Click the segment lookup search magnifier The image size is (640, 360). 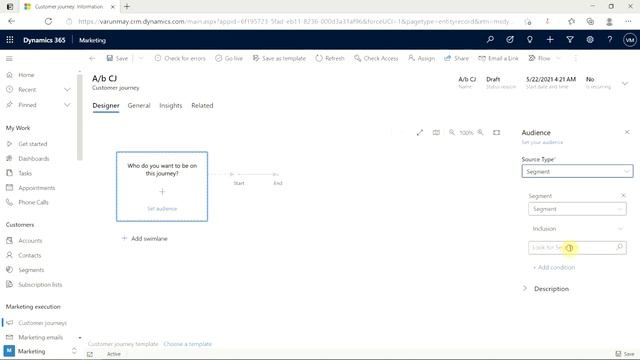(620, 247)
